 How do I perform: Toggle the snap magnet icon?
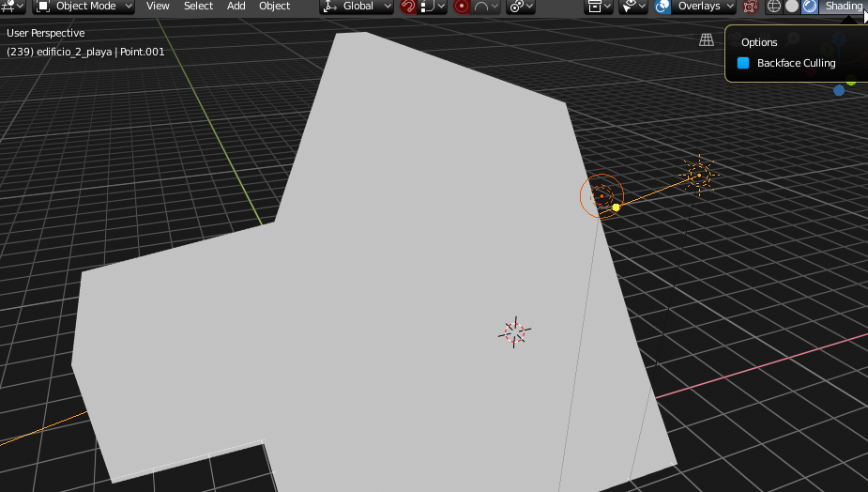(x=408, y=6)
